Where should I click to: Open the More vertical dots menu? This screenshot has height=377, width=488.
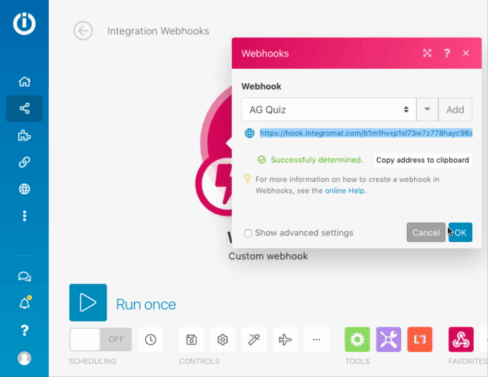[x=24, y=216]
